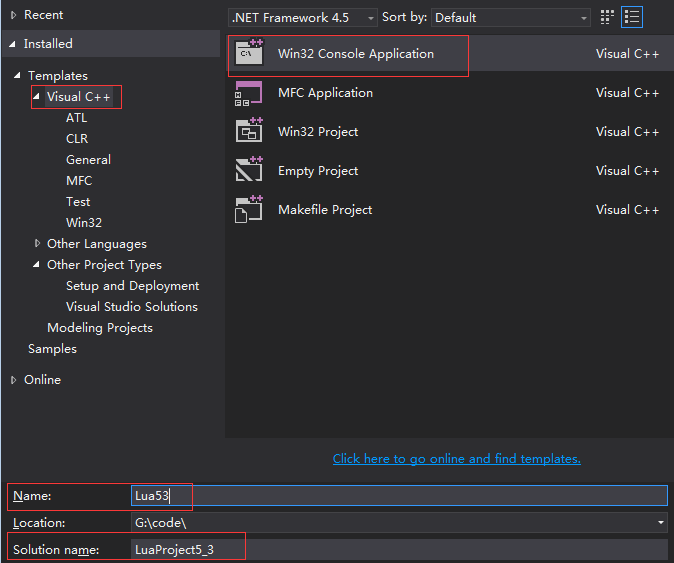Click the MFC Application template icon
This screenshot has height=563, width=674.
pos(248,93)
